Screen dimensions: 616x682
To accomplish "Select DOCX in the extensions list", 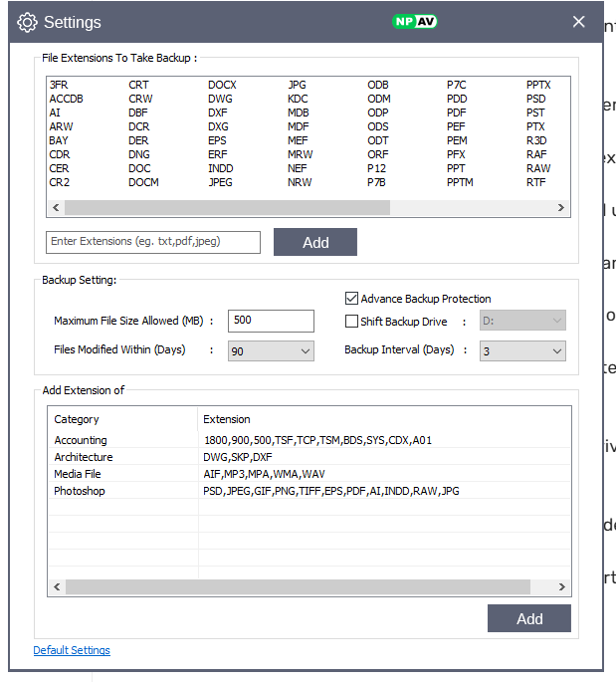I will click(222, 86).
